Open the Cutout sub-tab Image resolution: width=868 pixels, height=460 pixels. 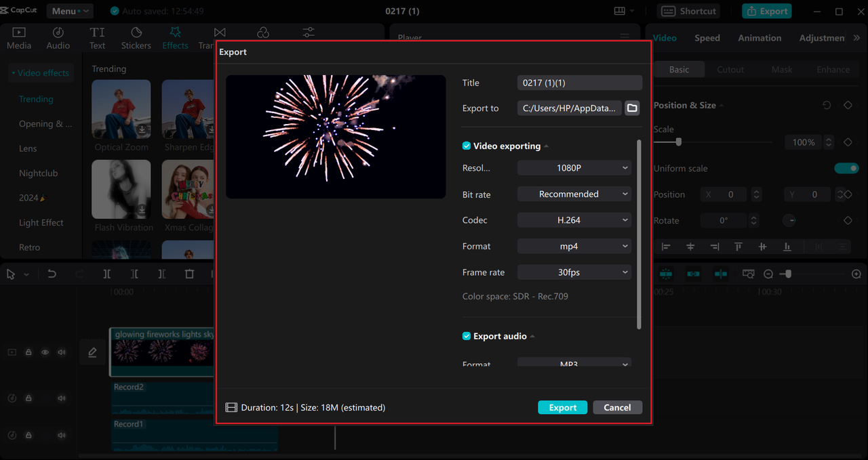730,69
